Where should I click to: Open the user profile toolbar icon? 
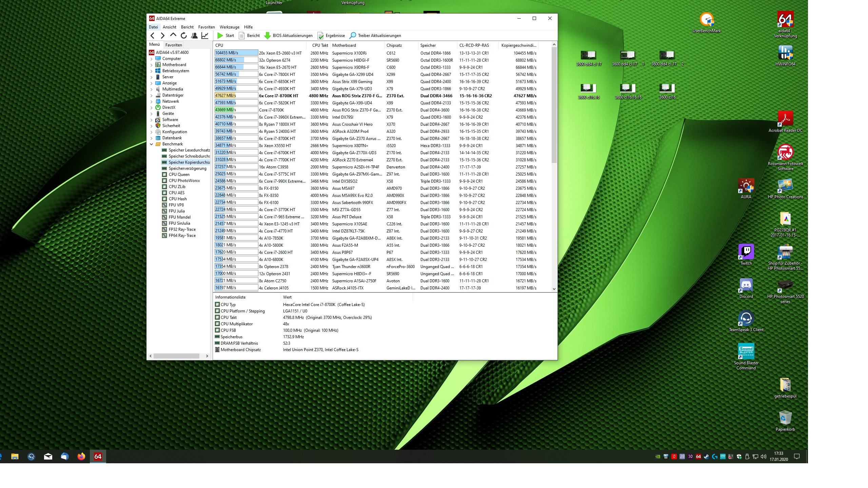pos(194,36)
